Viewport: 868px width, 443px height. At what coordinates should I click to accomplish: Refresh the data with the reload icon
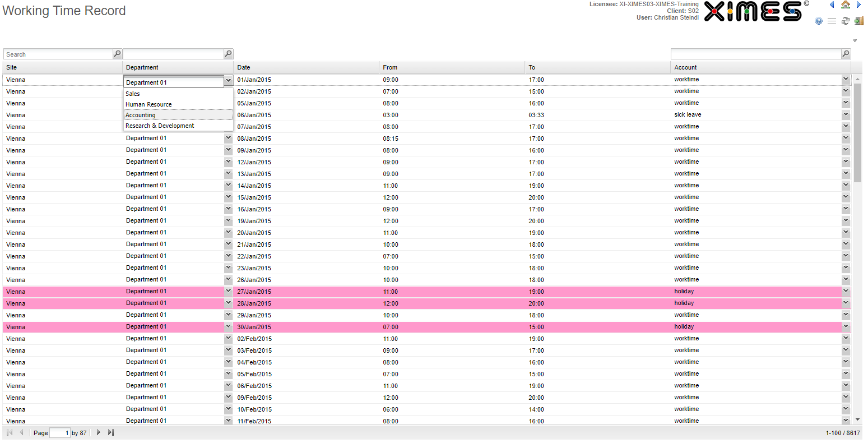tap(846, 21)
